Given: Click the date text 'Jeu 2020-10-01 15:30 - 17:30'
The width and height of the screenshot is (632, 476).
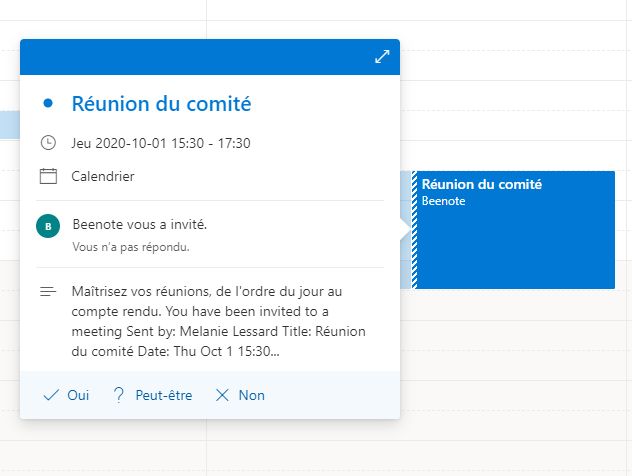Looking at the screenshot, I should [161, 143].
